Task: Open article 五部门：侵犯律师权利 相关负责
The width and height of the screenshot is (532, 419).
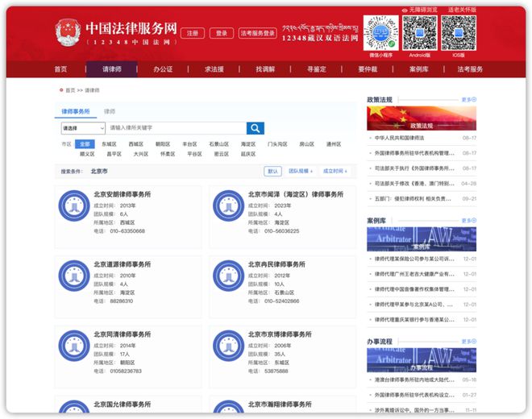Action: [413, 199]
